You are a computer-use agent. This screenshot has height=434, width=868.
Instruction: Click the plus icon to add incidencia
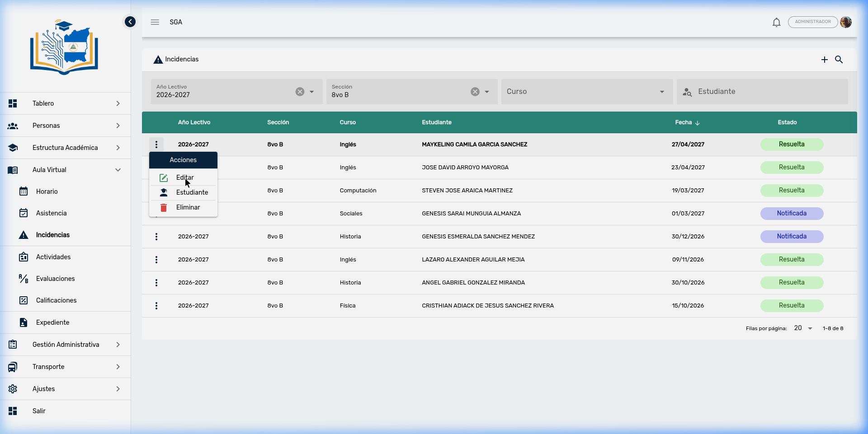tap(824, 60)
